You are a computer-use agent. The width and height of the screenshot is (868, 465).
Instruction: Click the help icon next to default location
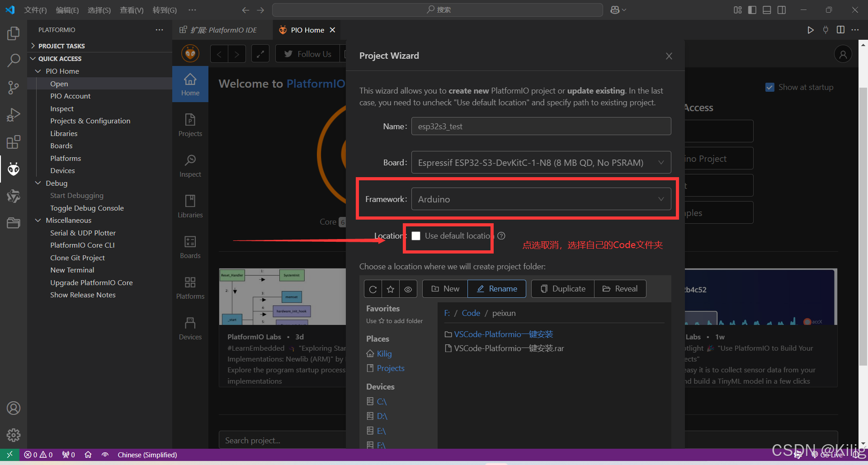(x=501, y=236)
